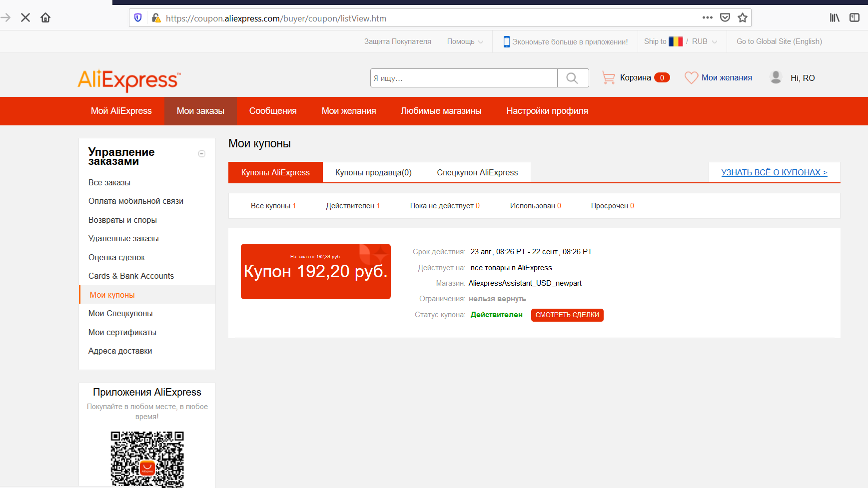The width and height of the screenshot is (868, 488).
Task: Click the wishlist heart icon
Action: click(691, 78)
